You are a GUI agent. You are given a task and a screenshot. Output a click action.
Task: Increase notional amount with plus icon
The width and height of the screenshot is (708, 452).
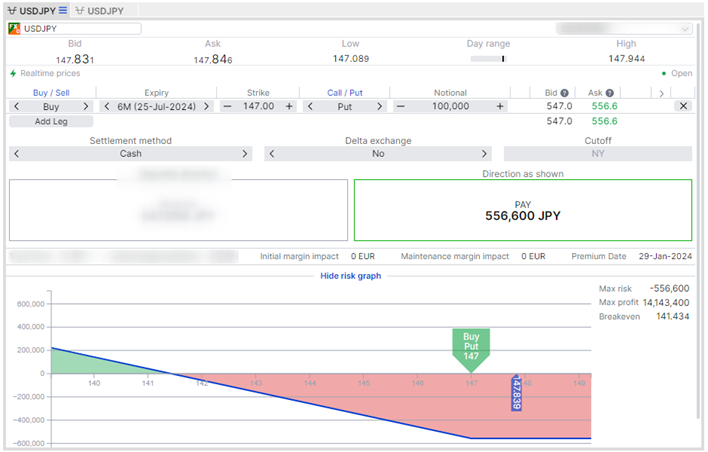(500, 106)
